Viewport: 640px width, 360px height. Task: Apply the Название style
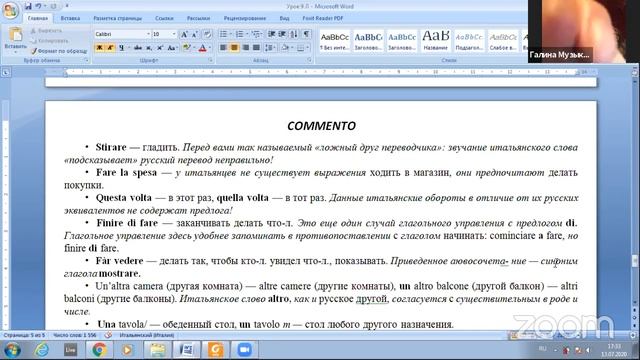pyautogui.click(x=436, y=41)
